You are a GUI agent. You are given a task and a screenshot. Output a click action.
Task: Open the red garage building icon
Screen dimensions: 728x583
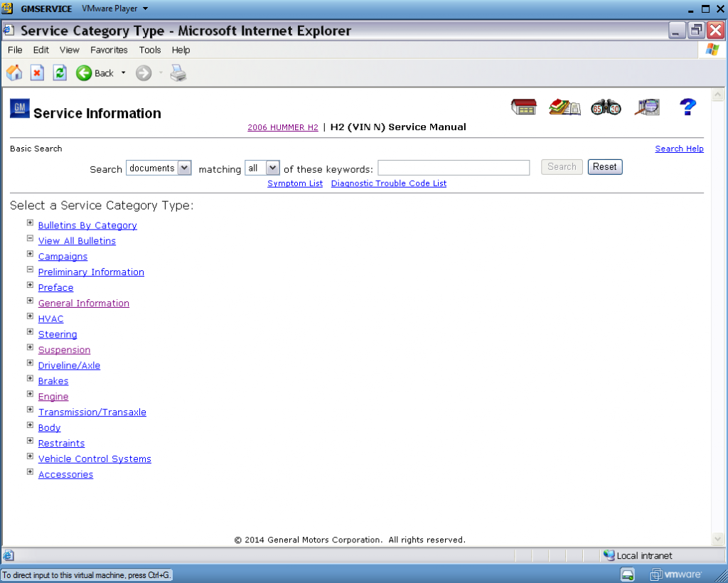[x=524, y=107]
